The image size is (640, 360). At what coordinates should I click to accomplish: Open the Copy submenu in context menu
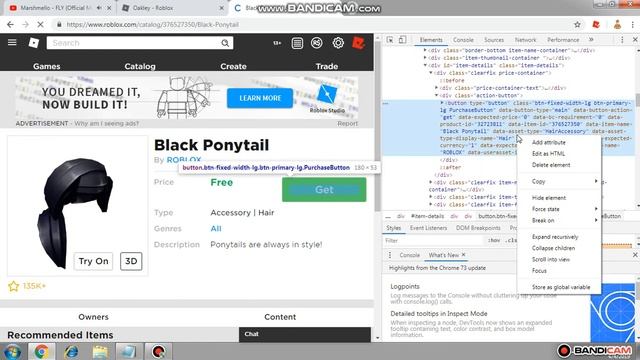click(x=559, y=181)
